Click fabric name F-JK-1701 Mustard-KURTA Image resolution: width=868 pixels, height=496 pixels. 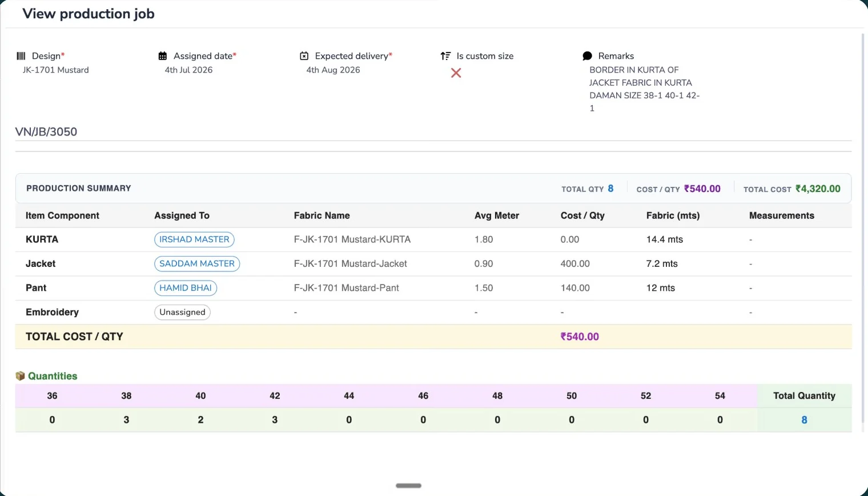click(x=352, y=239)
